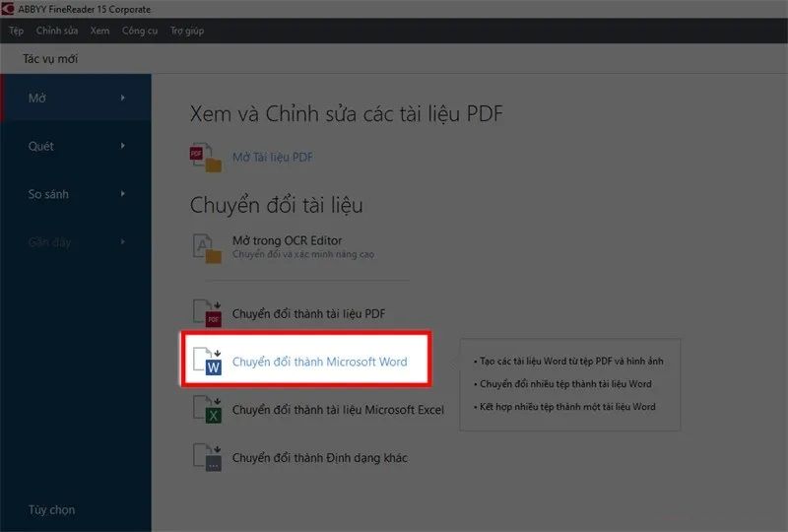Viewport: 788px width, 532px height.
Task: Click the convert to other formats icon
Action: pyautogui.click(x=207, y=457)
